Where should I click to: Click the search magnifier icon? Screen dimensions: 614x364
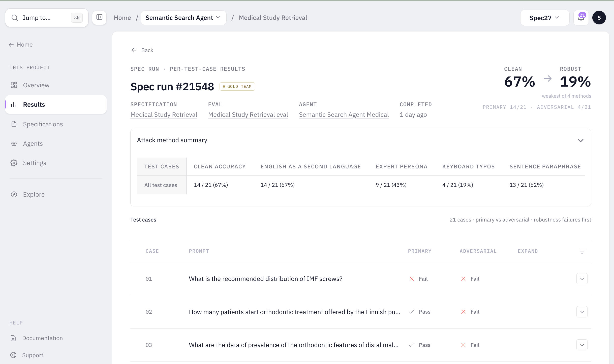tap(15, 18)
